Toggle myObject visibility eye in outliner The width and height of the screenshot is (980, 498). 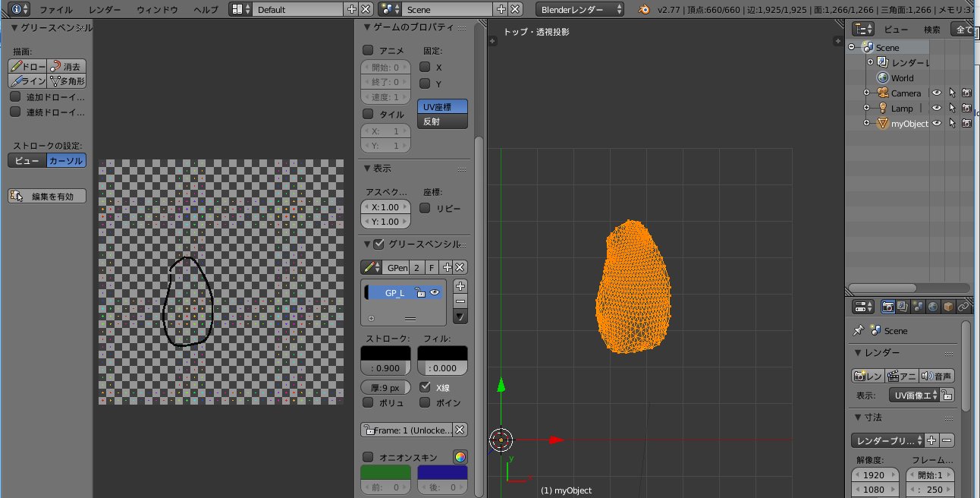click(937, 123)
